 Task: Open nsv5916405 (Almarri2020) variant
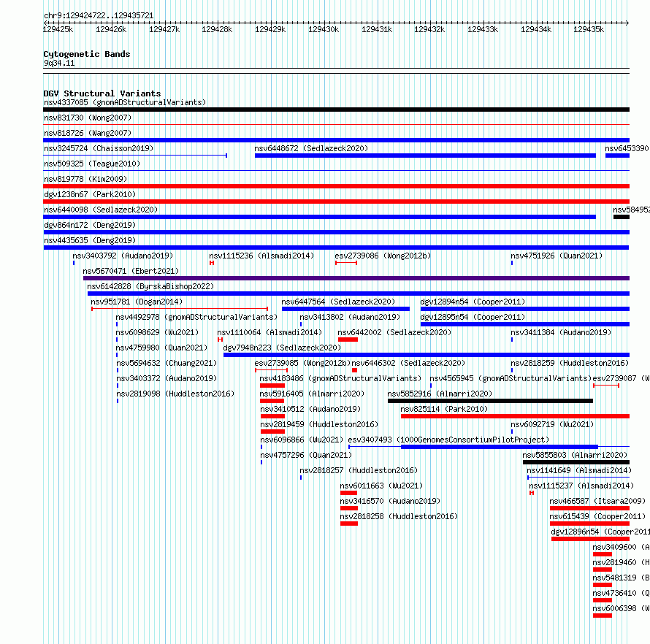[x=312, y=394]
